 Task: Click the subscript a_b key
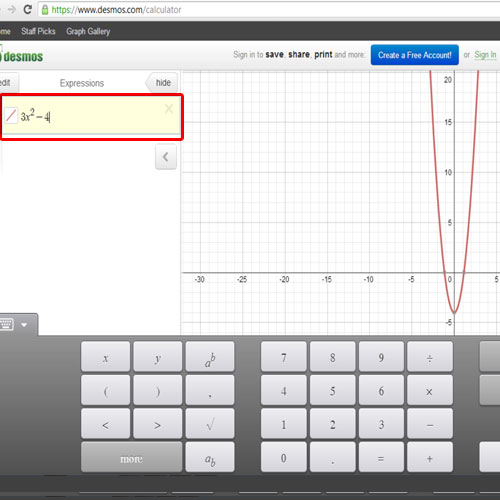tap(210, 458)
